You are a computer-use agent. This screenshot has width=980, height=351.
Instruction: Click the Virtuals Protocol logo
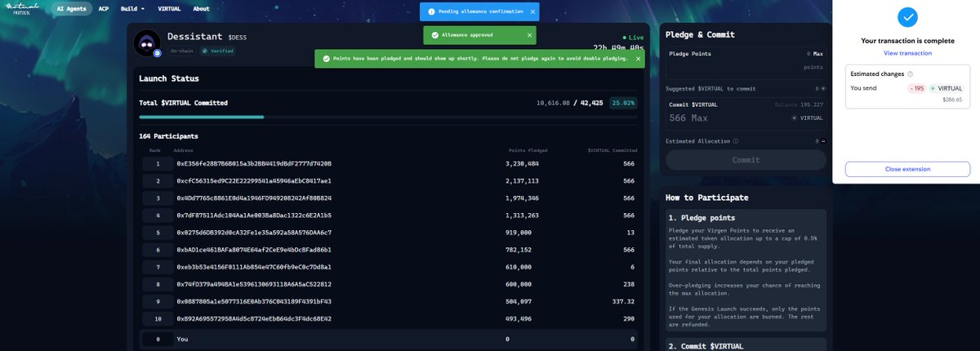coord(24,9)
